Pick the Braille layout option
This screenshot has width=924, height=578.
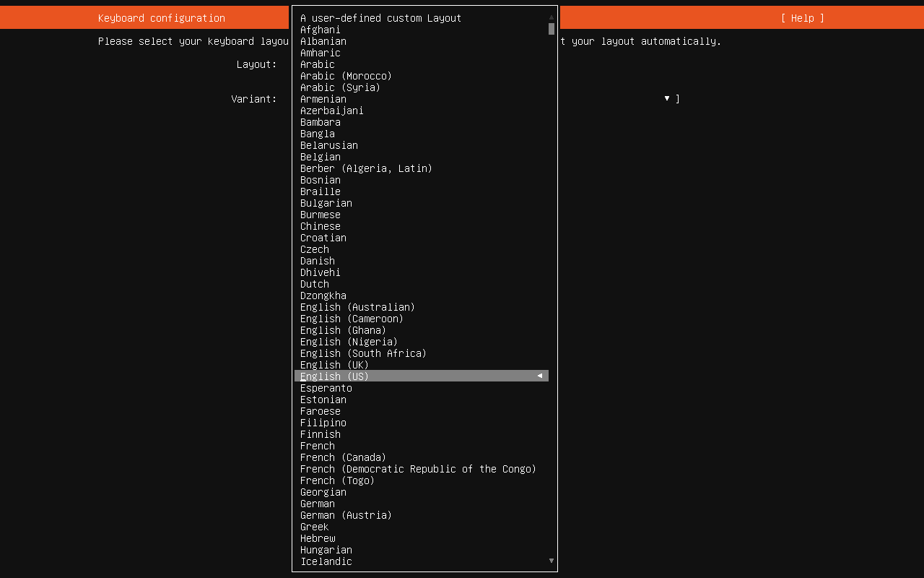[x=320, y=191]
